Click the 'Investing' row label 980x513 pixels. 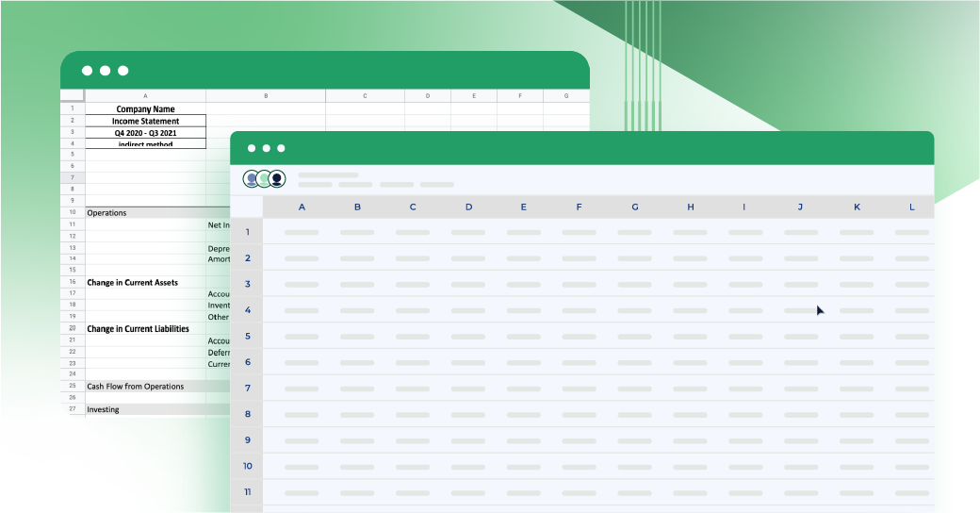click(x=103, y=409)
